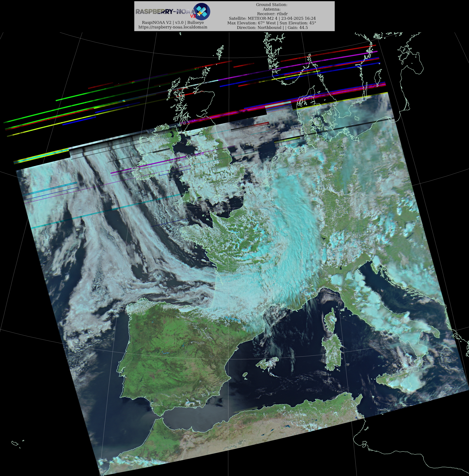Viewport: 469px width, 476px height.
Task: Click the 'Receiver: rtlsdr' text
Action: coord(272,14)
